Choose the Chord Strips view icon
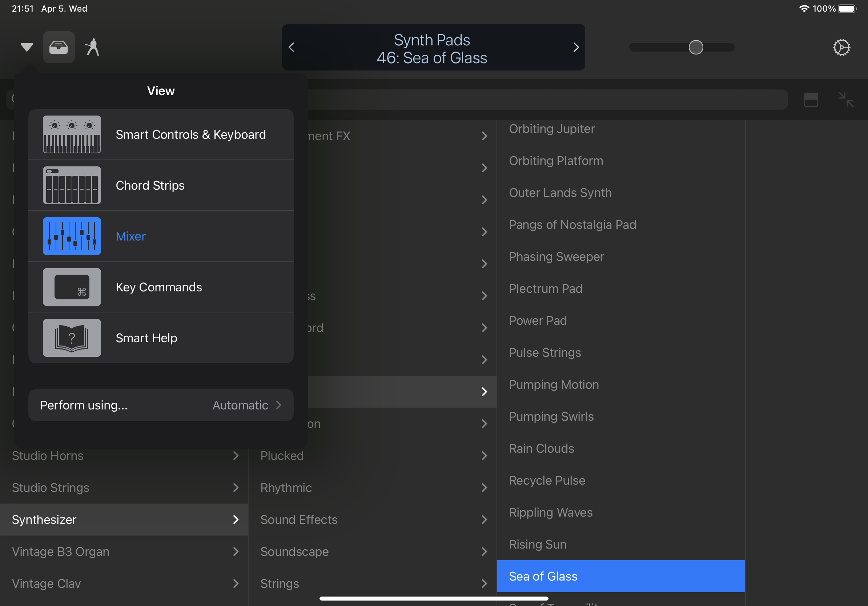Image resolution: width=868 pixels, height=606 pixels. click(x=72, y=185)
